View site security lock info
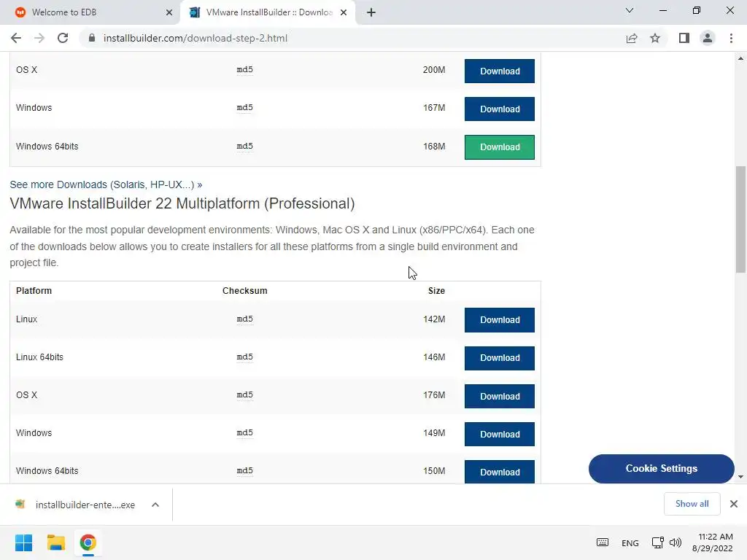The image size is (747, 560). click(x=92, y=38)
